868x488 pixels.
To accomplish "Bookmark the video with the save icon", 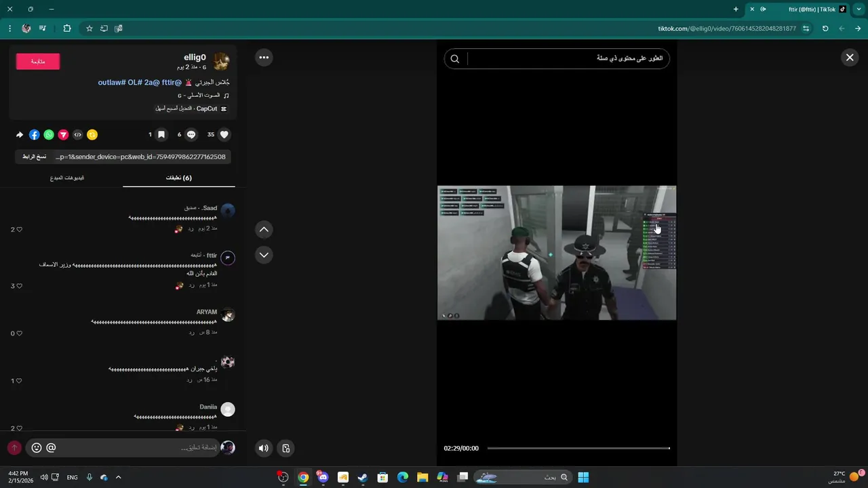I will pyautogui.click(x=161, y=135).
